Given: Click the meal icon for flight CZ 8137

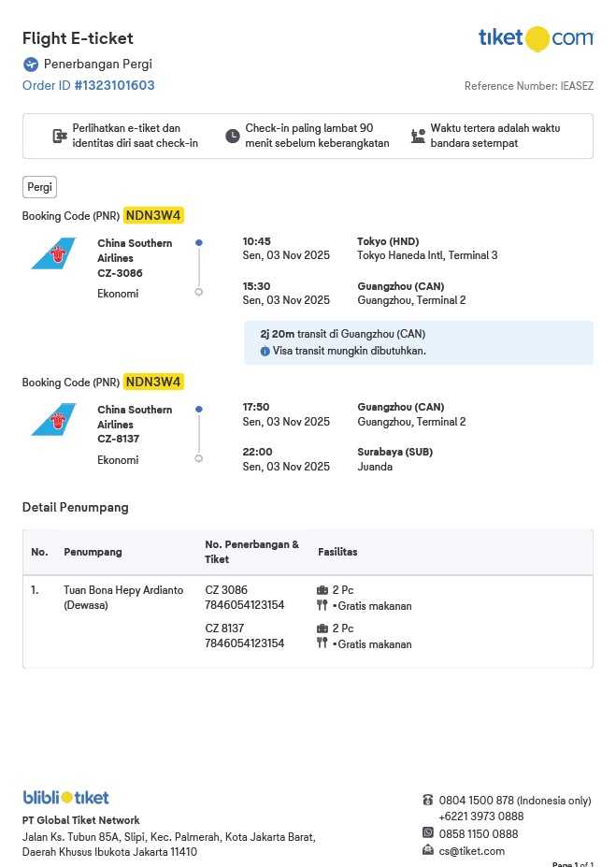Looking at the screenshot, I should (x=322, y=643).
